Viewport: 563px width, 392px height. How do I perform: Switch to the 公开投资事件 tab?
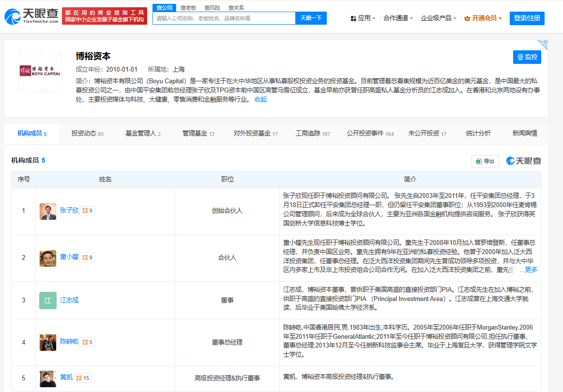coord(370,134)
